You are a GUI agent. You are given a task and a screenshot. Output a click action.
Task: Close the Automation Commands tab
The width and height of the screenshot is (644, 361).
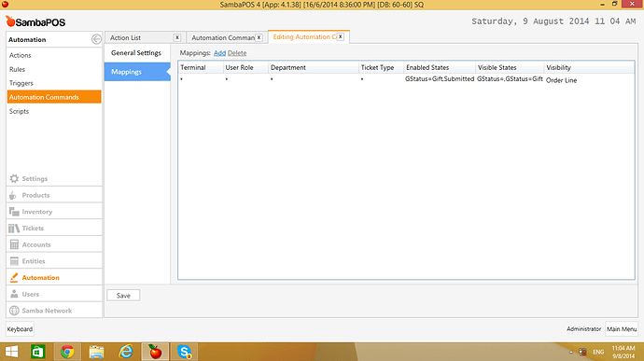259,37
